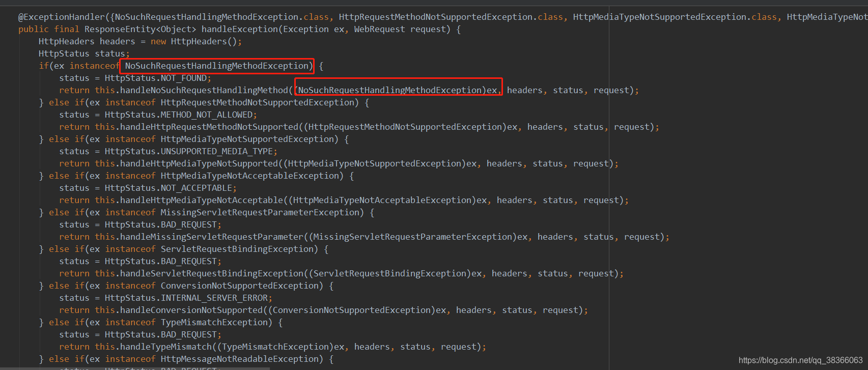Click handleHttpMediaTypeNotAcceptable call

coord(201,201)
